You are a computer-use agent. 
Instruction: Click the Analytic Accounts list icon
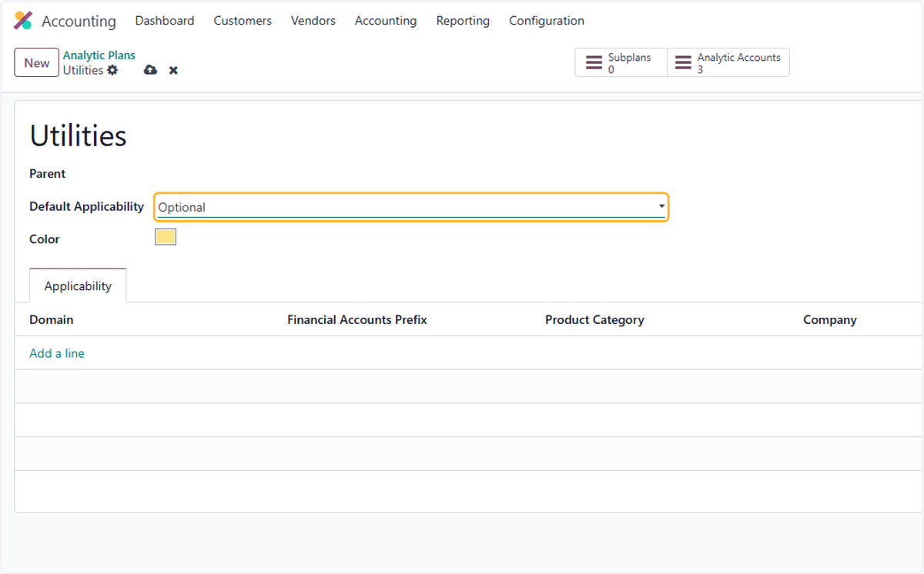[683, 63]
